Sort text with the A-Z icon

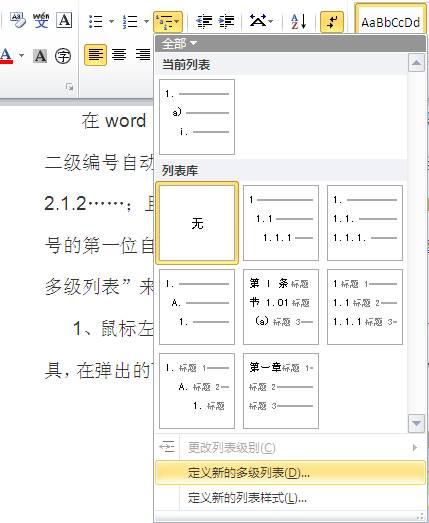(299, 22)
